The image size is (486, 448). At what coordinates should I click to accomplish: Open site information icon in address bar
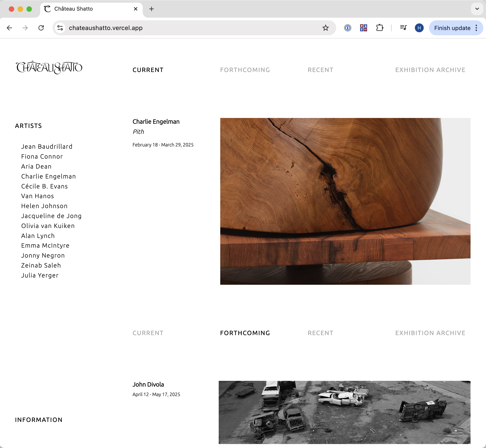point(60,28)
